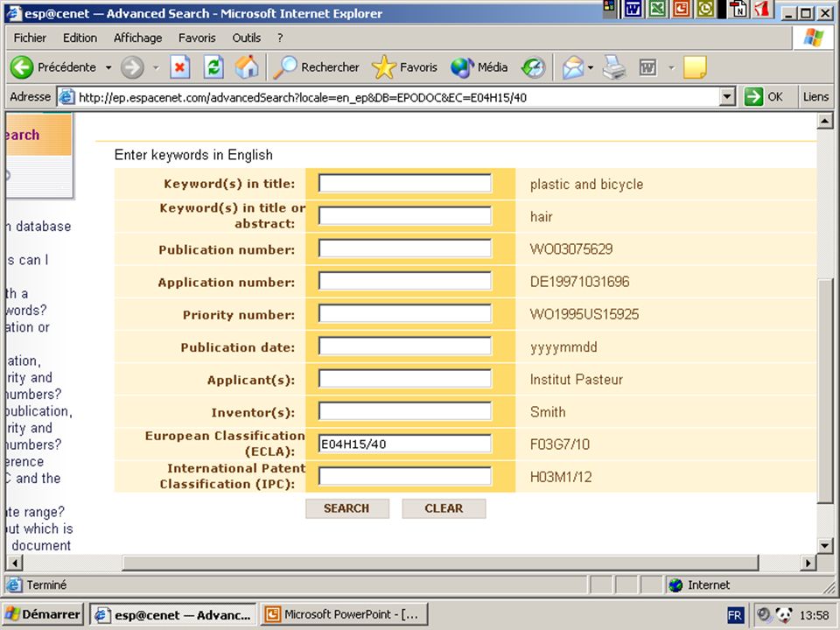Screen dimensions: 840x630
Task: Open the Média toolbar button
Action: click(x=479, y=67)
